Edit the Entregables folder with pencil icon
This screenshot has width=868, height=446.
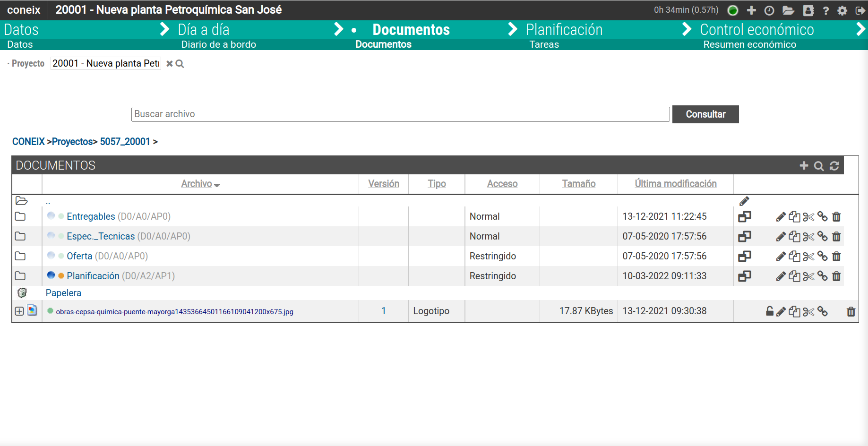click(x=781, y=217)
